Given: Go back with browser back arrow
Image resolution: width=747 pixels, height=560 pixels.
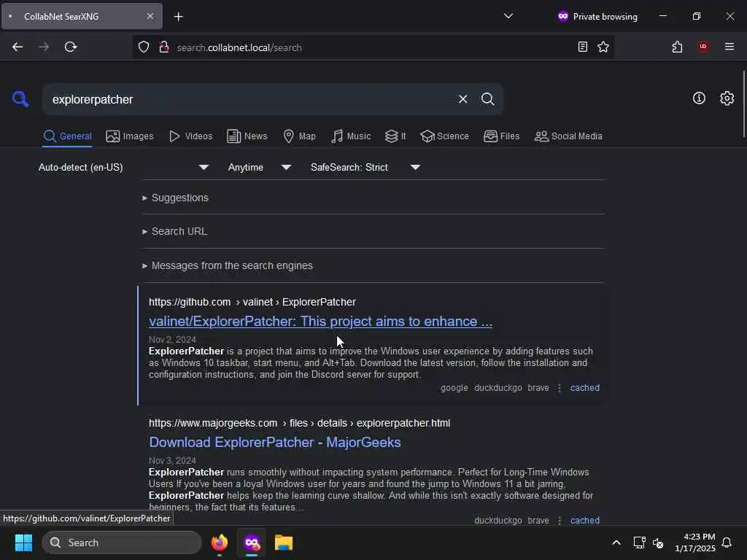Looking at the screenshot, I should tap(18, 47).
